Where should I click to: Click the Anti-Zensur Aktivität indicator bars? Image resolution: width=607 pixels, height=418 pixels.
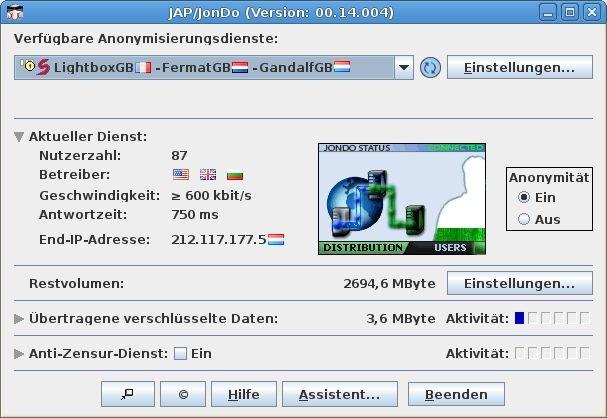552,353
